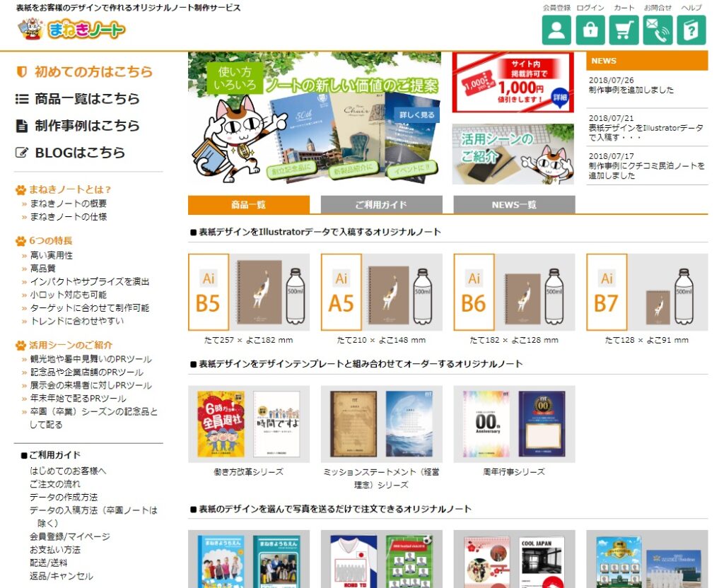Image resolution: width=724 pixels, height=588 pixels.
Task: Select the 商品一覧 tab
Action: pyautogui.click(x=248, y=204)
